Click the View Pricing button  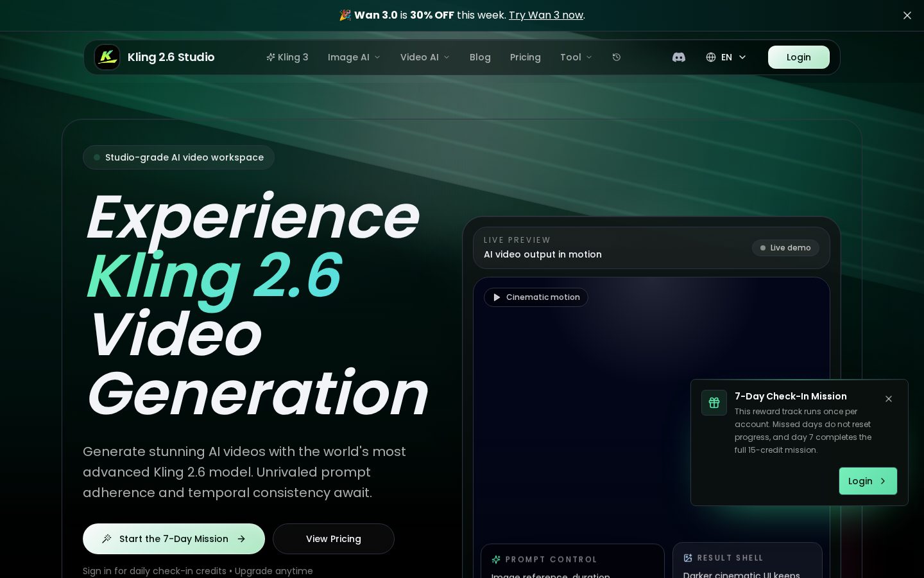coord(334,539)
